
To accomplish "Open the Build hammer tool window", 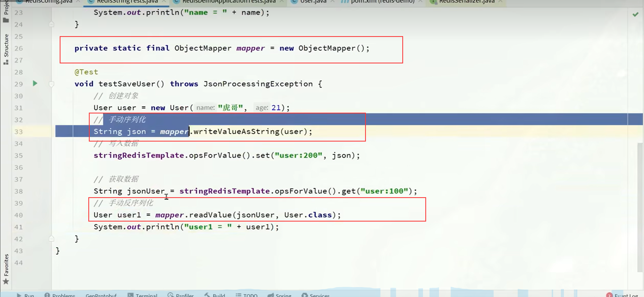I will coord(215,295).
